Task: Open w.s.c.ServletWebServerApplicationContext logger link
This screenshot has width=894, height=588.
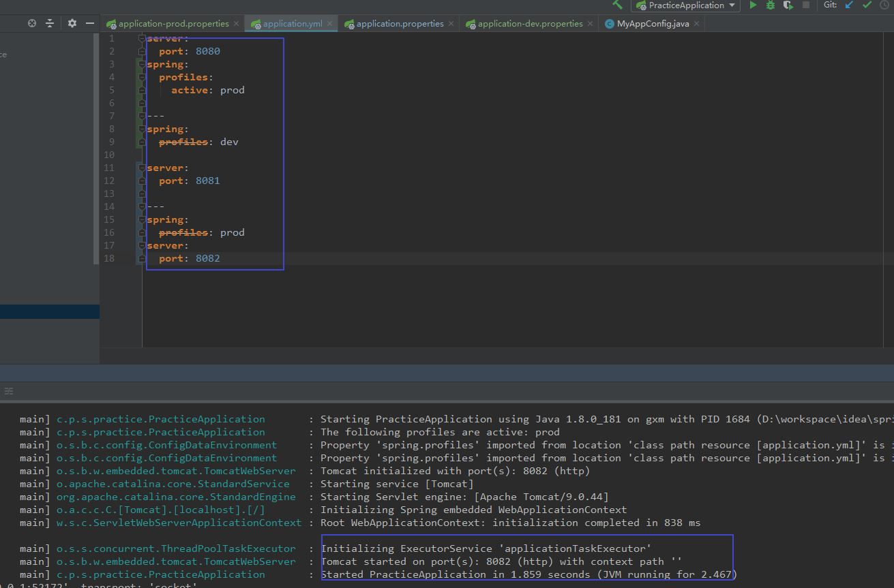Action: pos(179,523)
